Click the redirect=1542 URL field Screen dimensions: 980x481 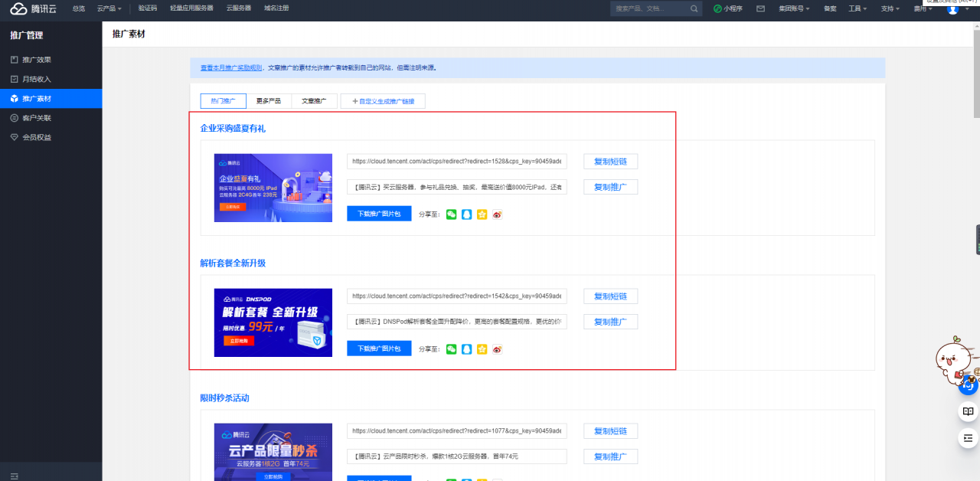point(457,296)
